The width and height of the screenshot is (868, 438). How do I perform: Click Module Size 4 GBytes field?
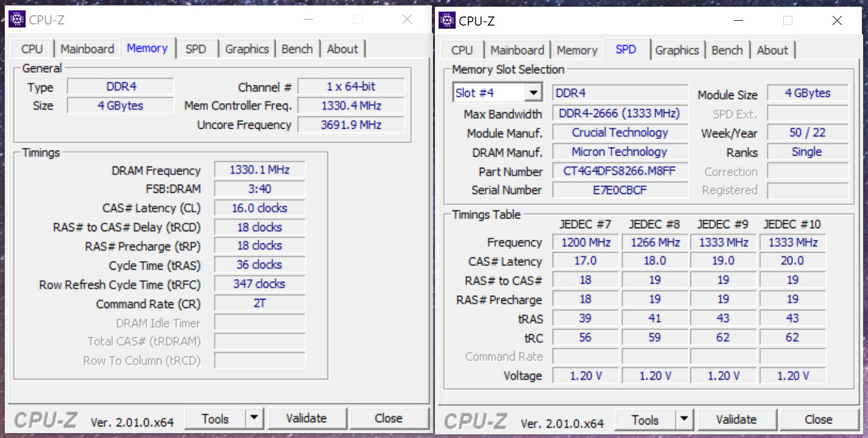[x=807, y=93]
